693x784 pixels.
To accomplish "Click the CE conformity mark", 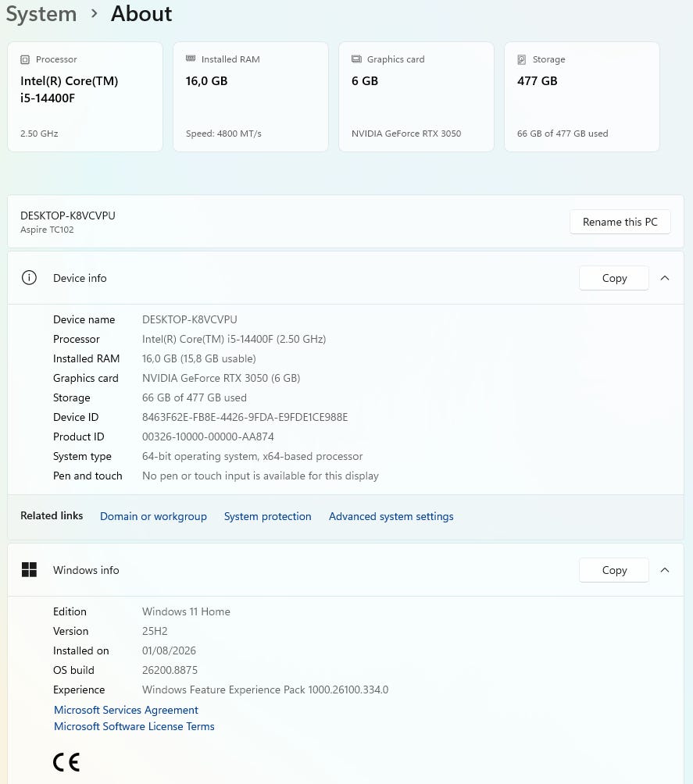I will click(66, 762).
